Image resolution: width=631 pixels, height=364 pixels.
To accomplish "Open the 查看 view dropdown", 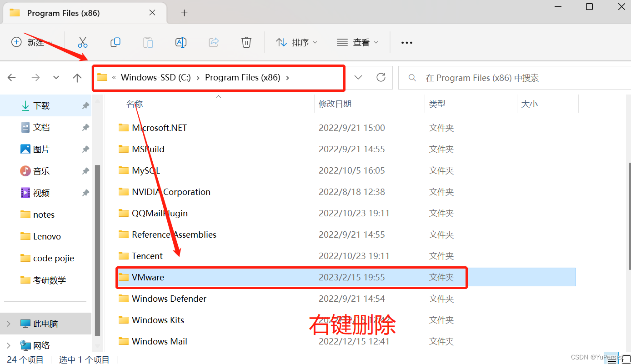I will (x=357, y=42).
